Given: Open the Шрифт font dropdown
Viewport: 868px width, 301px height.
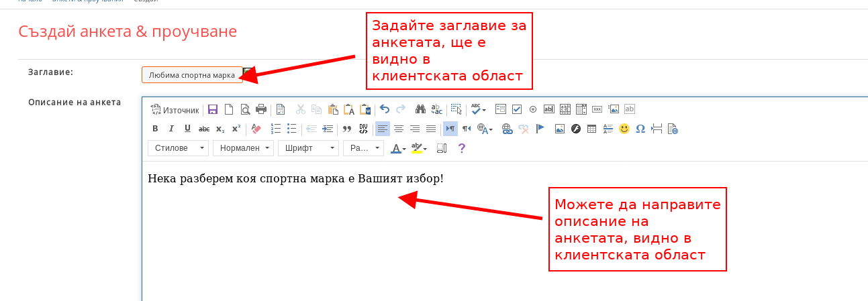Looking at the screenshot, I should tap(308, 148).
